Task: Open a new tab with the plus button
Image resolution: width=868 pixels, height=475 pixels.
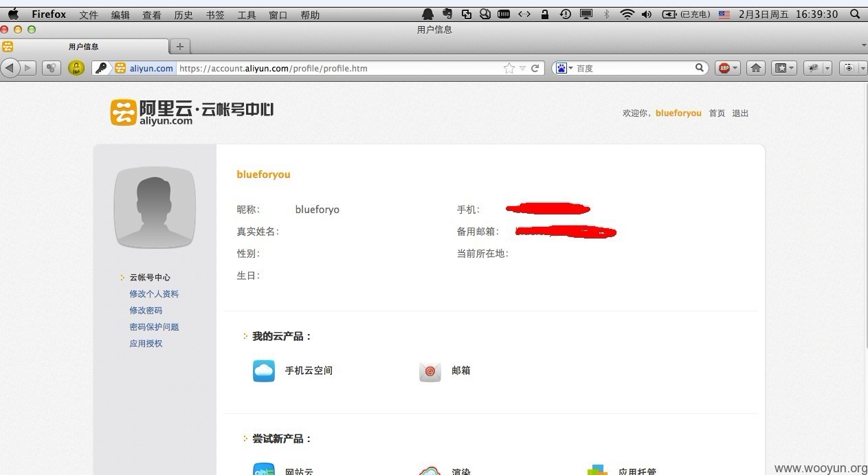Action: coord(180,46)
